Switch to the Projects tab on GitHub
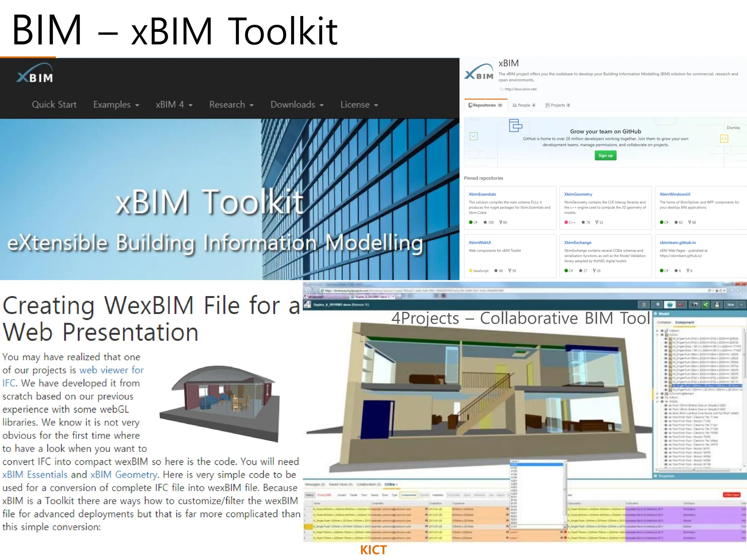The width and height of the screenshot is (747, 560). point(558,105)
